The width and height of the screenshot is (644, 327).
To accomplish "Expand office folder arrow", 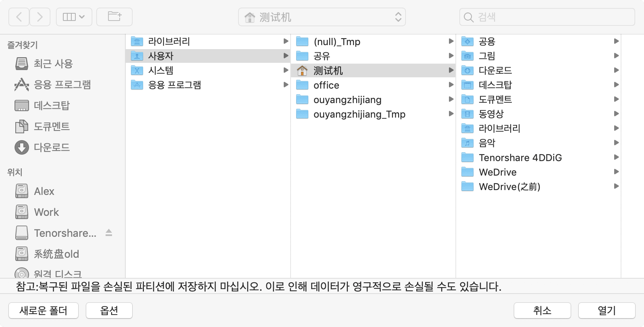I will click(x=451, y=85).
